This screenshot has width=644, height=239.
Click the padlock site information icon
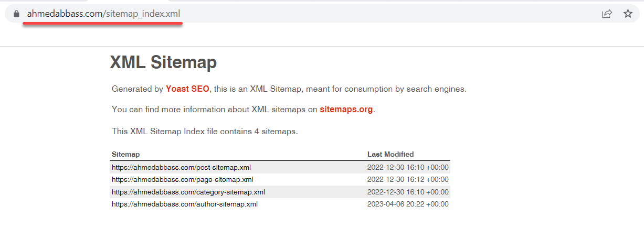pyautogui.click(x=17, y=14)
